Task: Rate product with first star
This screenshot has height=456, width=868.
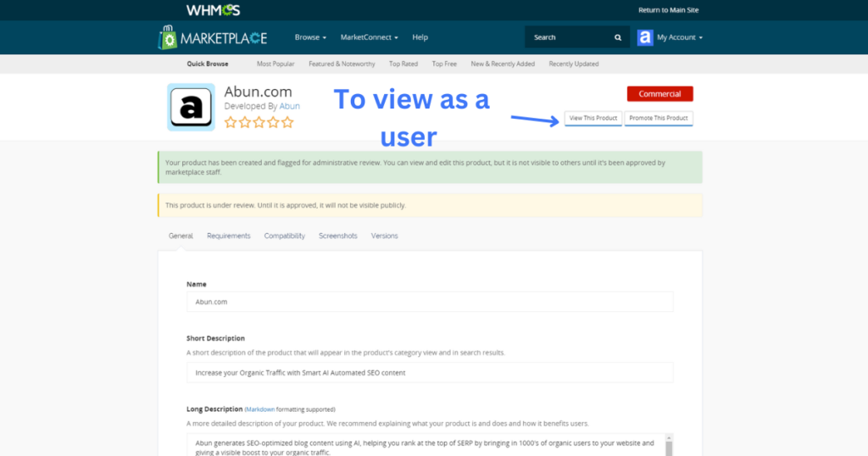Action: [231, 122]
